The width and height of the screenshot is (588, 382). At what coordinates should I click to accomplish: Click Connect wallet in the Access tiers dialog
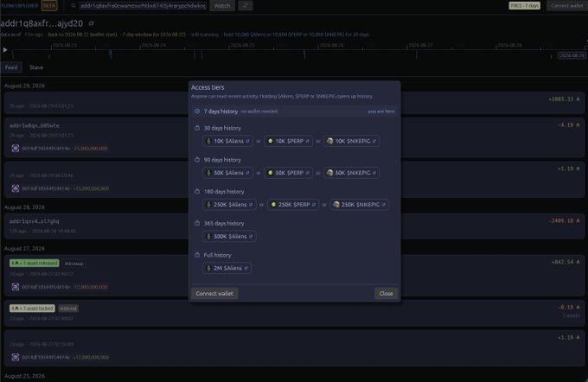[x=214, y=294]
